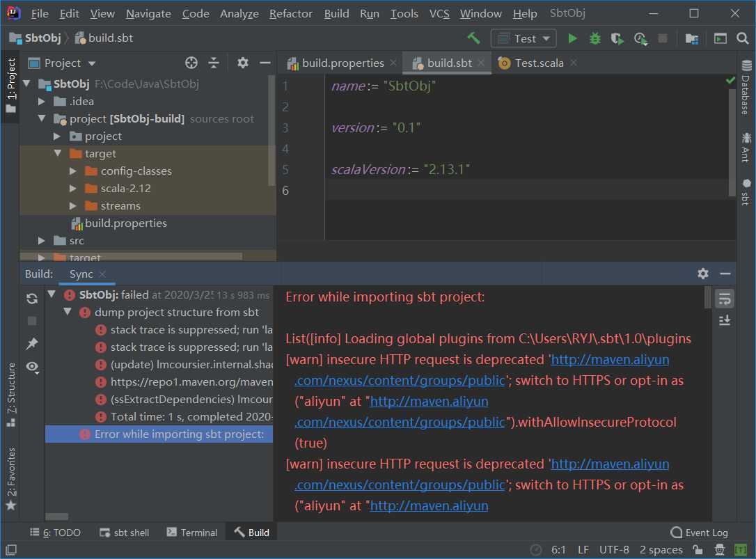This screenshot has height=559, width=756.
Task: Collapse all nodes in Project panel
Action: pos(214,63)
